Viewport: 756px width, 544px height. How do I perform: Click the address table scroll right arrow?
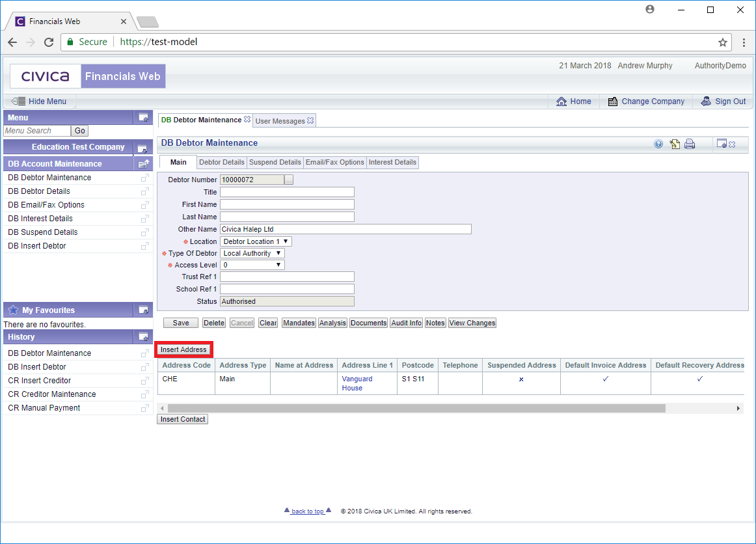pos(738,409)
